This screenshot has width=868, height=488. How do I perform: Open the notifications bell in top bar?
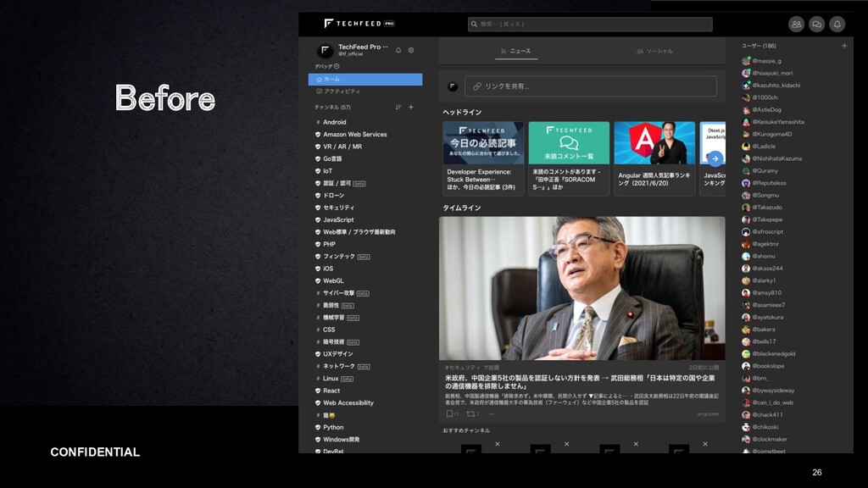point(837,25)
